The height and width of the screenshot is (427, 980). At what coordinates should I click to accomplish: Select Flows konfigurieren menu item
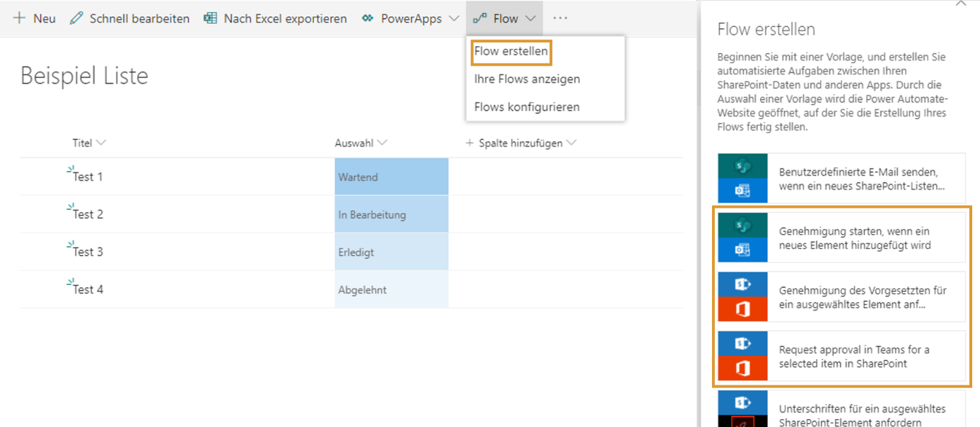[x=527, y=107]
